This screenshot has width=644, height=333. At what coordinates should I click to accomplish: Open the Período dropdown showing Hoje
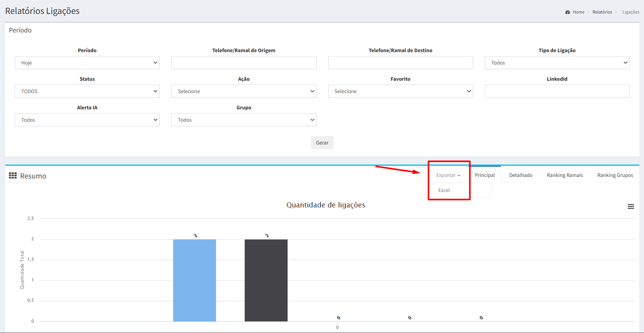pyautogui.click(x=87, y=63)
